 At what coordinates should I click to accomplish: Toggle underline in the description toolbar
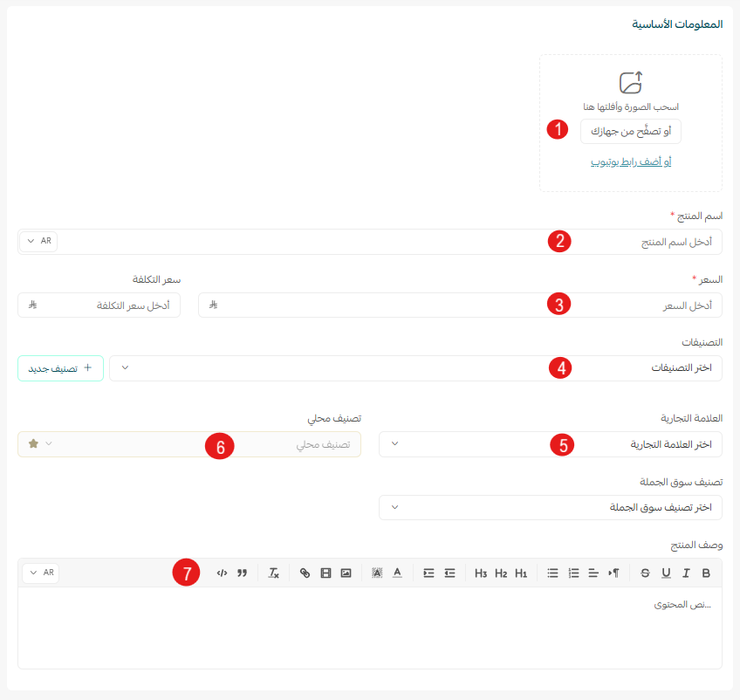(664, 573)
